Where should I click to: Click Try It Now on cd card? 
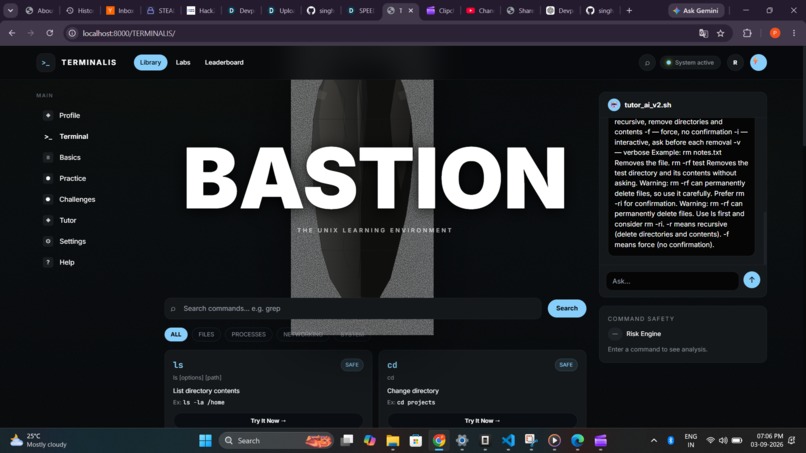pyautogui.click(x=482, y=421)
